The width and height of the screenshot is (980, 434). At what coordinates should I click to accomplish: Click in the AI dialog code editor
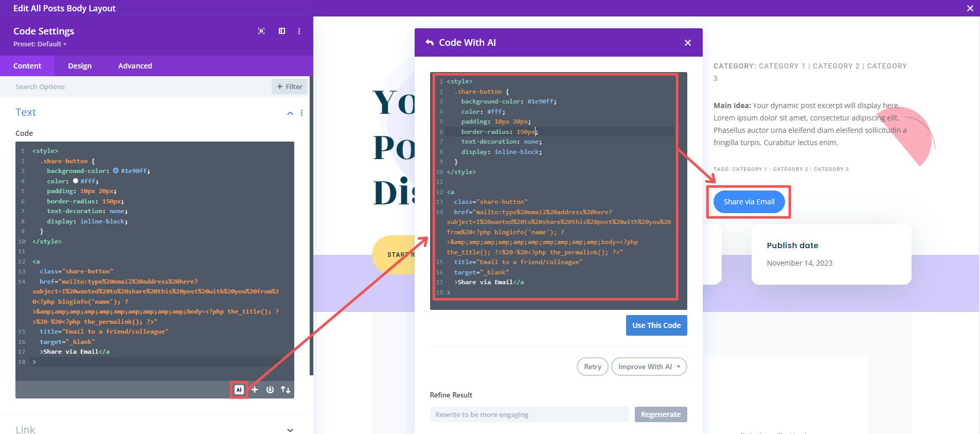click(x=558, y=190)
